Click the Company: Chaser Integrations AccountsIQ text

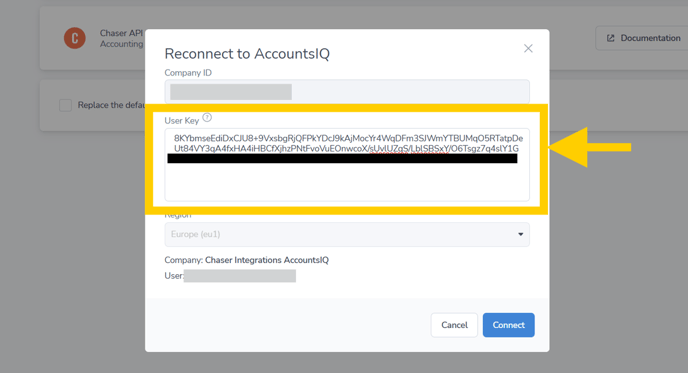point(247,260)
